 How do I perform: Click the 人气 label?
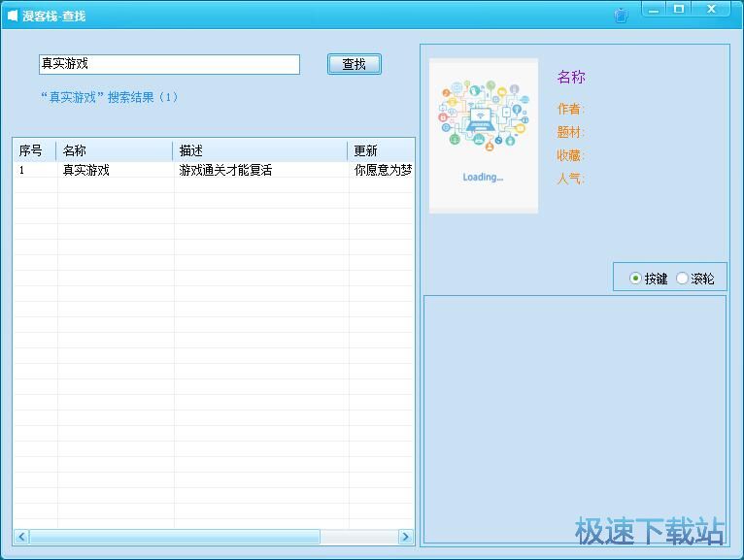[570, 179]
